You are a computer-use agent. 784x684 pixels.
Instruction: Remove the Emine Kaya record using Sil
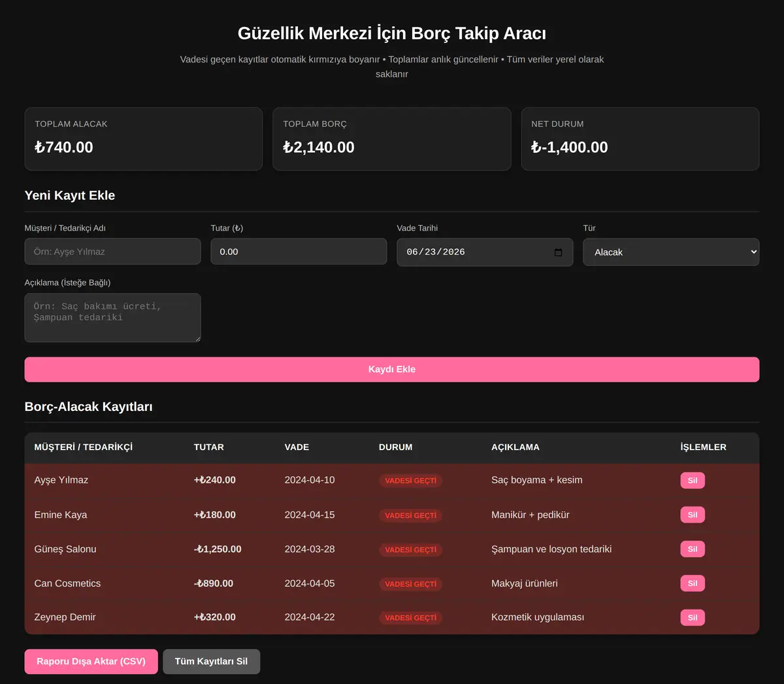tap(693, 515)
